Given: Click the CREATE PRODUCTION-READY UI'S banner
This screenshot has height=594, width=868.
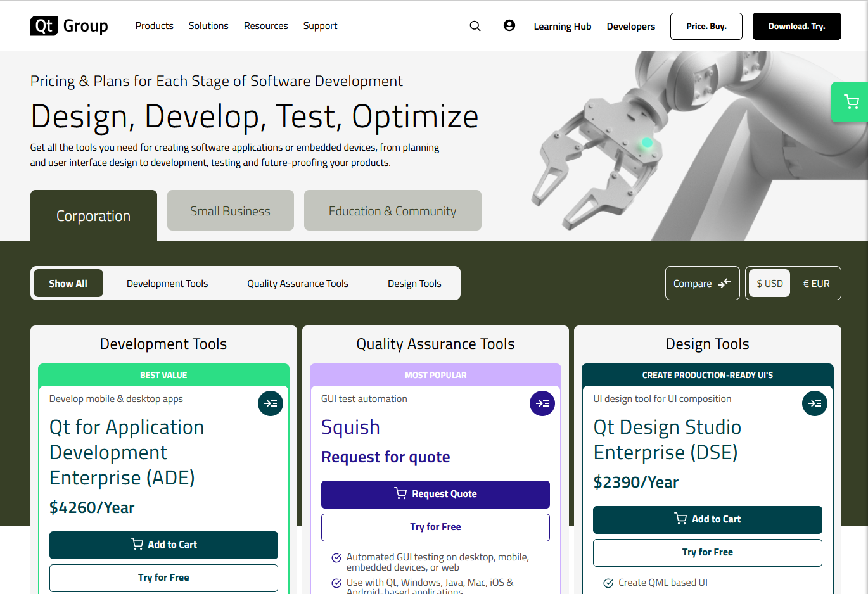Looking at the screenshot, I should [708, 375].
